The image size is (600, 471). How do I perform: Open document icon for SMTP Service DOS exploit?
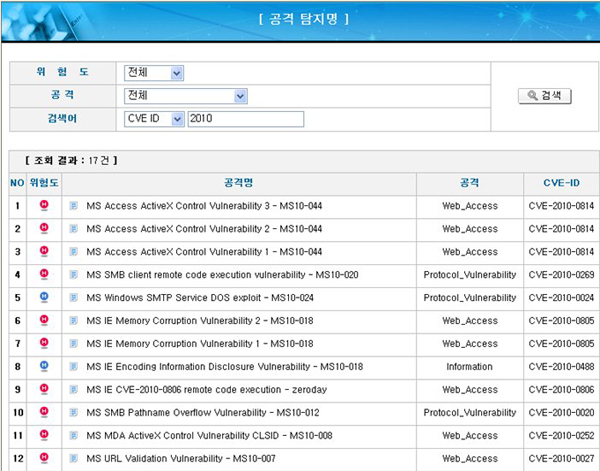click(x=73, y=298)
